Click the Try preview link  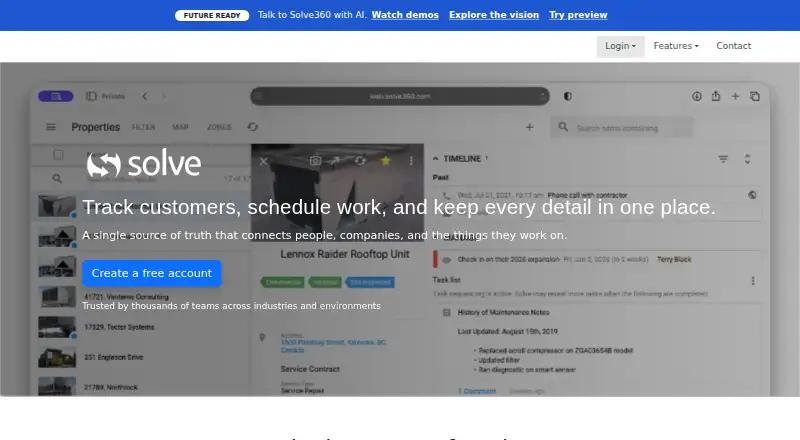pyautogui.click(x=578, y=15)
